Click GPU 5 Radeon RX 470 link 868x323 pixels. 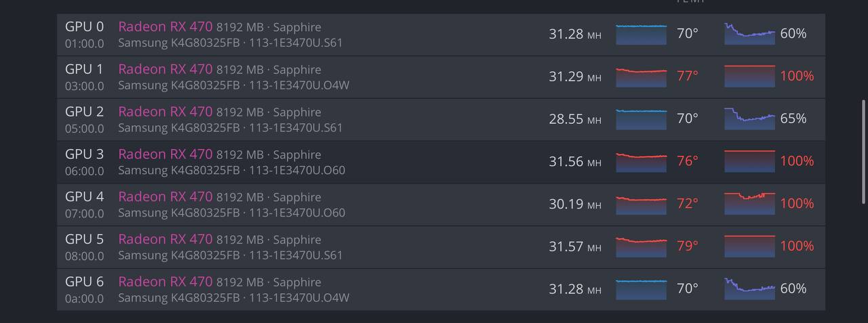point(165,239)
